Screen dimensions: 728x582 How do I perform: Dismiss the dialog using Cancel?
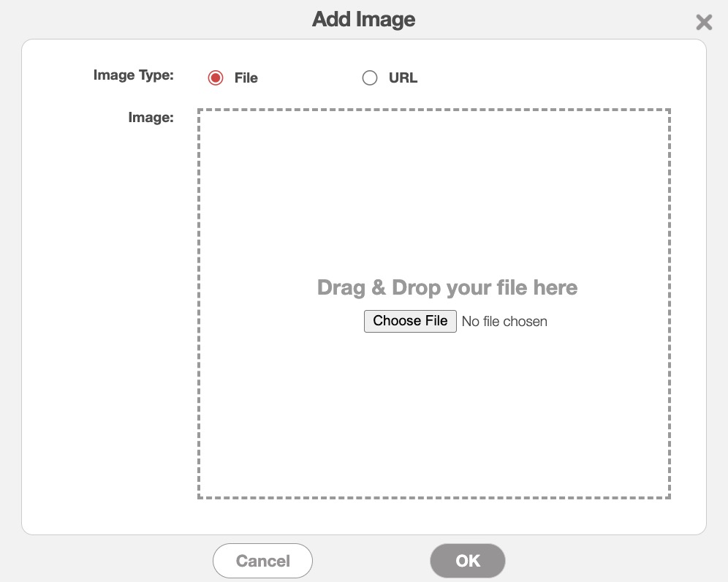(262, 561)
